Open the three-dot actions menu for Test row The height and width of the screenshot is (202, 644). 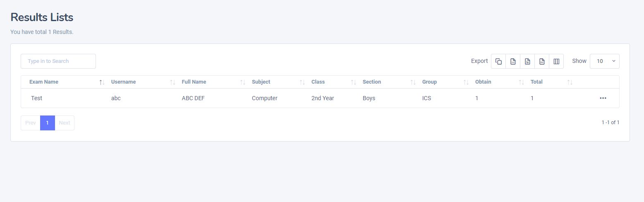click(x=603, y=98)
